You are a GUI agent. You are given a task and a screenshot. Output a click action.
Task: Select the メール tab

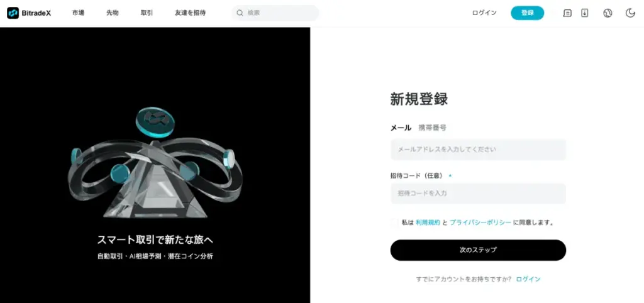tap(401, 128)
